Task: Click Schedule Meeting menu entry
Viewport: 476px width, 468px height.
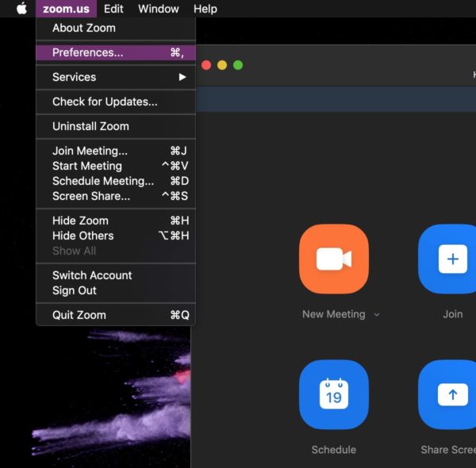Action: 103,181
